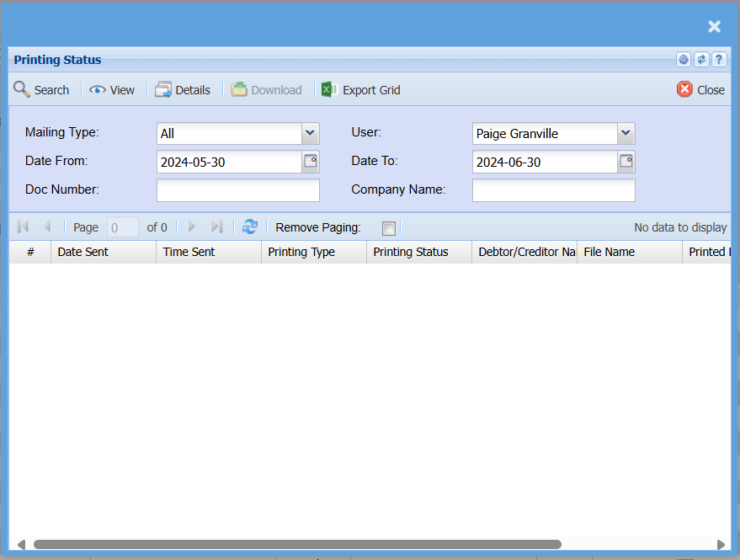Click the Printing Status column header

(418, 252)
